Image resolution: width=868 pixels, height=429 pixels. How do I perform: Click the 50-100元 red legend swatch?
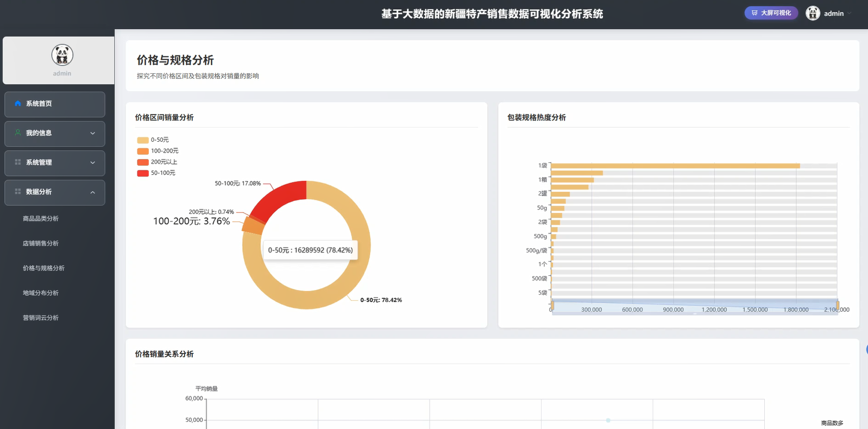point(143,173)
